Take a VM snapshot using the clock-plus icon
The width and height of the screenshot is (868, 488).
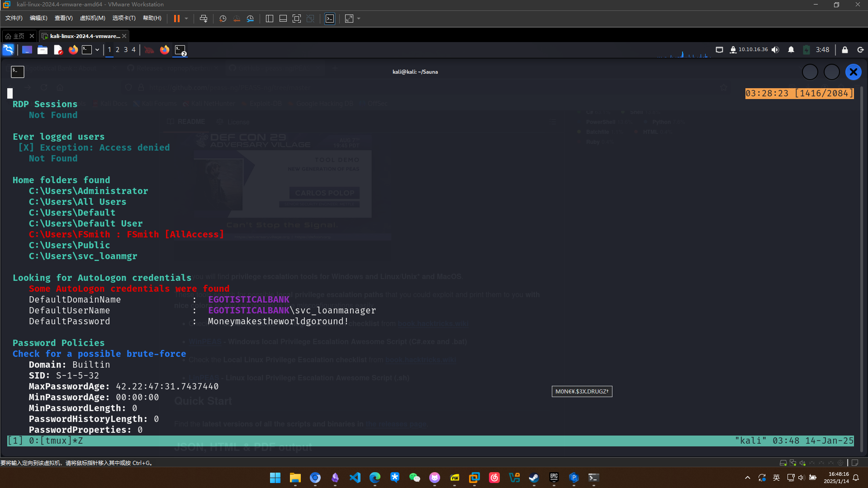click(223, 19)
